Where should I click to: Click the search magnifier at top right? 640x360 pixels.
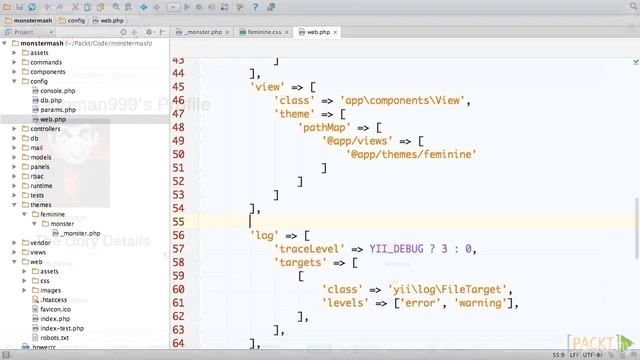tap(633, 6)
